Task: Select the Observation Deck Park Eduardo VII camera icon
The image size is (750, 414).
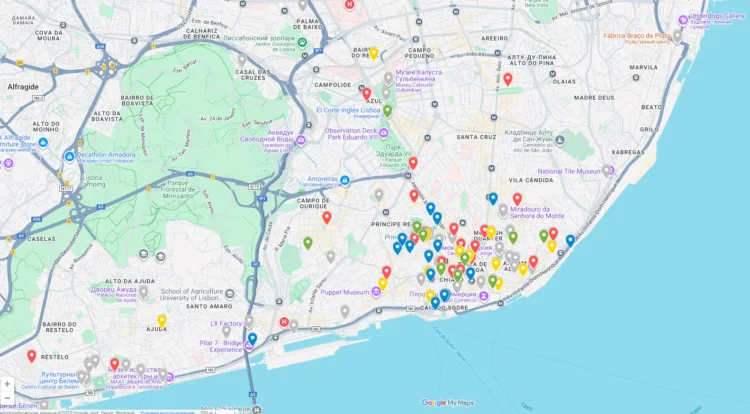Action: click(384, 133)
